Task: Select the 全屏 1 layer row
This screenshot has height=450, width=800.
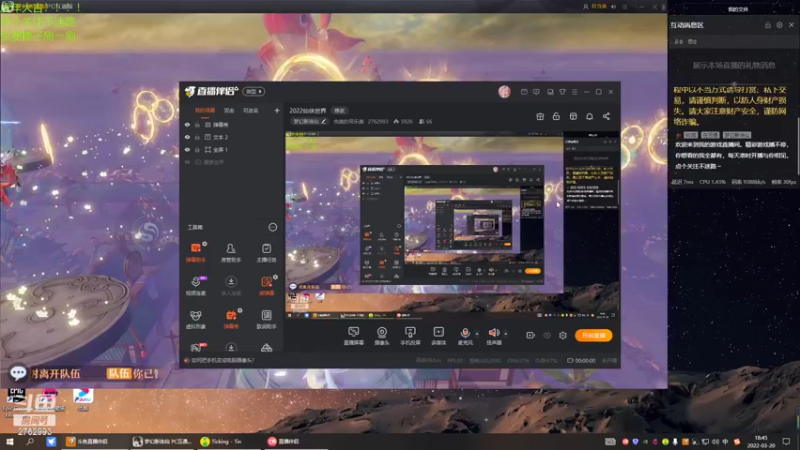Action: point(232,149)
